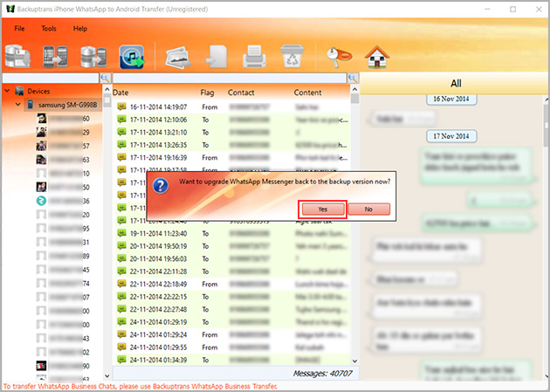Click the search magnifier beside message search field
Screen dimensions: 550x392
click(x=353, y=78)
